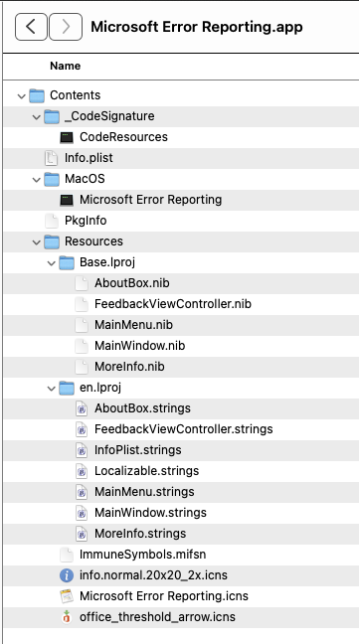This screenshot has width=359, height=644.
Task: Sort by the Name column header
Action: click(65, 67)
